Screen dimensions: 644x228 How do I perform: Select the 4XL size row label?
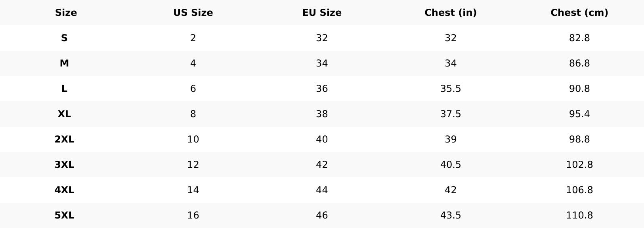(x=64, y=190)
